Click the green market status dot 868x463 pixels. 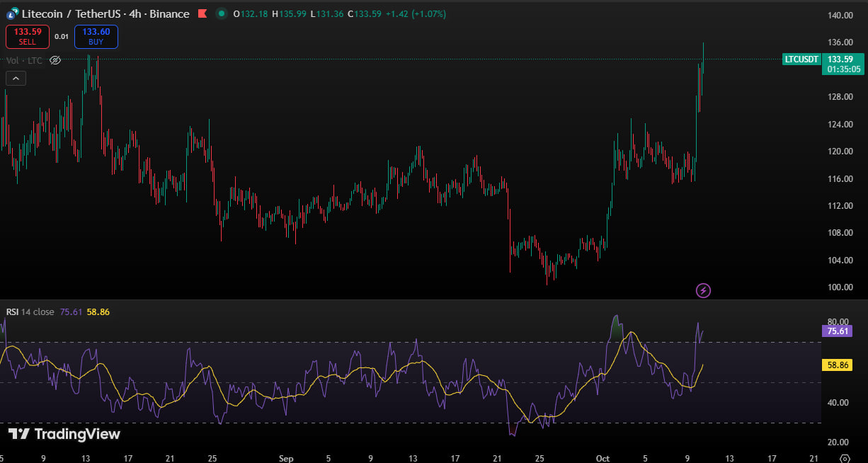(x=222, y=13)
